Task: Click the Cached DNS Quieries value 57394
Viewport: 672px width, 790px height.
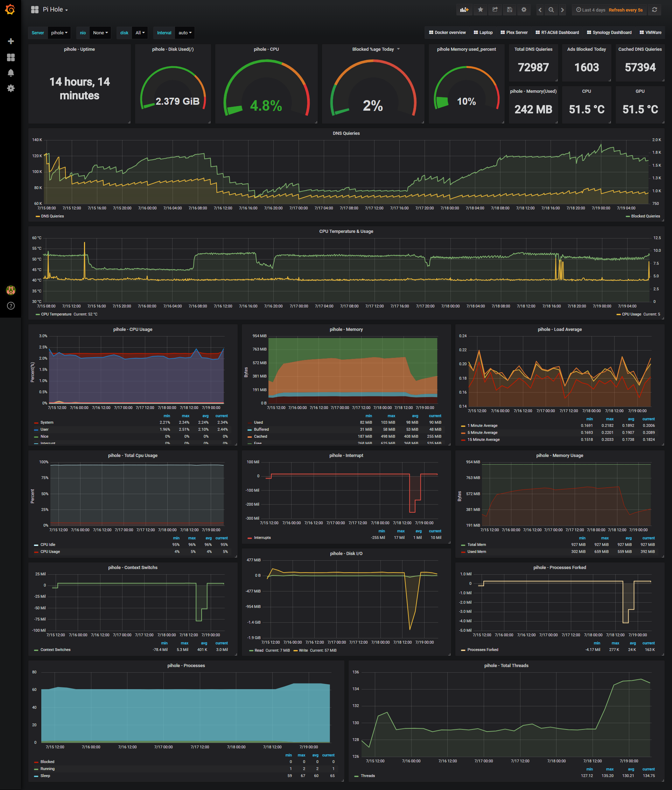Action: (x=640, y=68)
